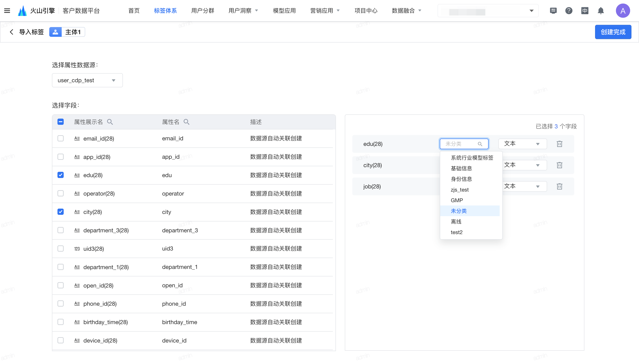The height and width of the screenshot is (364, 639).
Task: Delete the job(28) selected field
Action: (559, 186)
